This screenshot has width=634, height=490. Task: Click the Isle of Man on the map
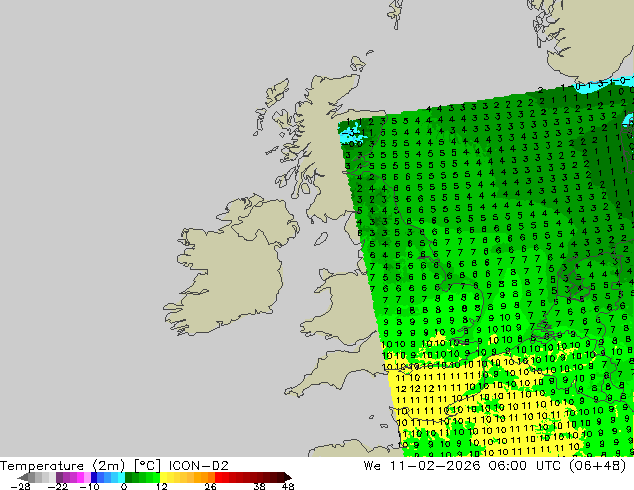click(321, 239)
